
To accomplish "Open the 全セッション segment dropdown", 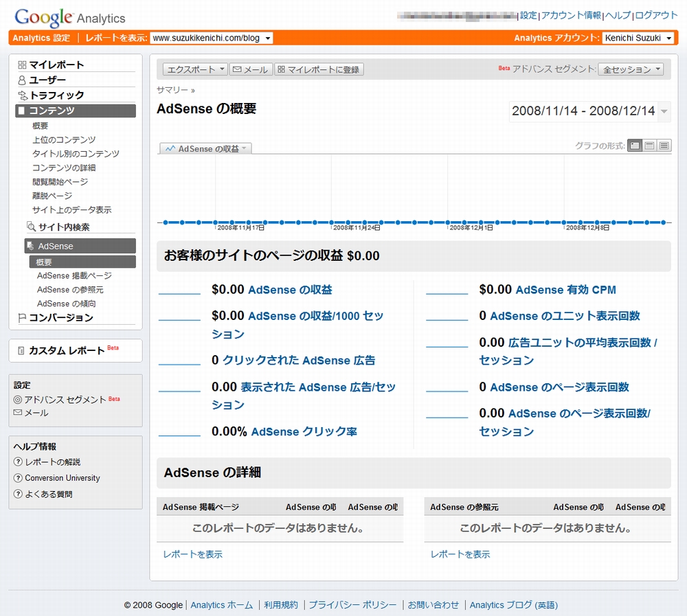I will tap(631, 69).
